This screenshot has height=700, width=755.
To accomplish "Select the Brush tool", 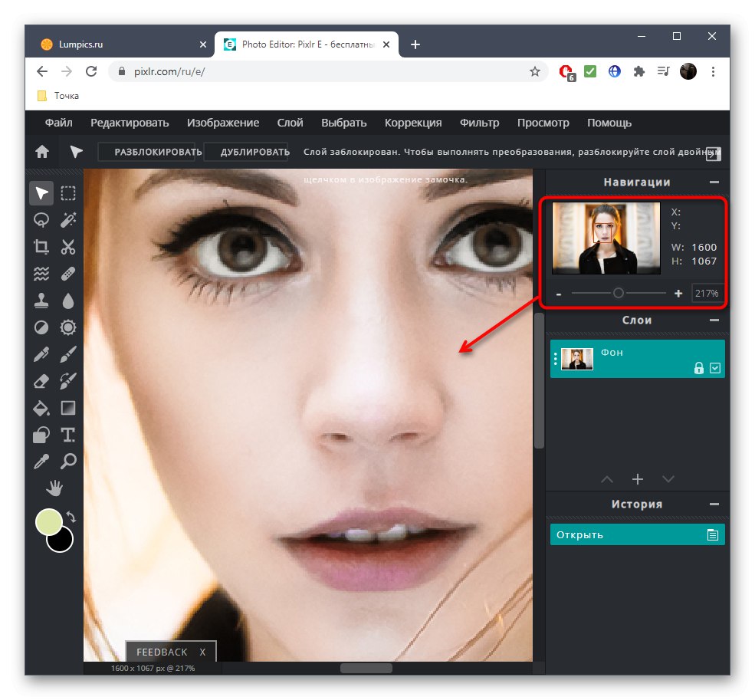I will 68,354.
